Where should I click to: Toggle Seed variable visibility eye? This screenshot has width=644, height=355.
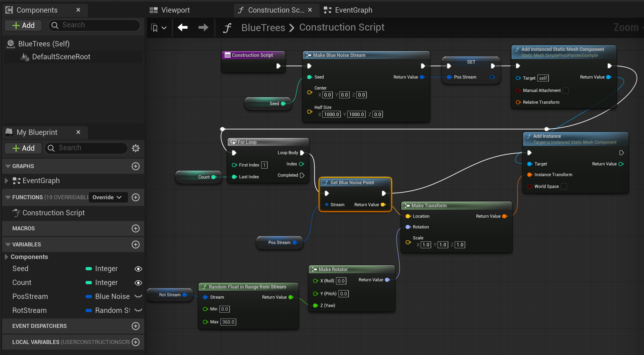(138, 269)
